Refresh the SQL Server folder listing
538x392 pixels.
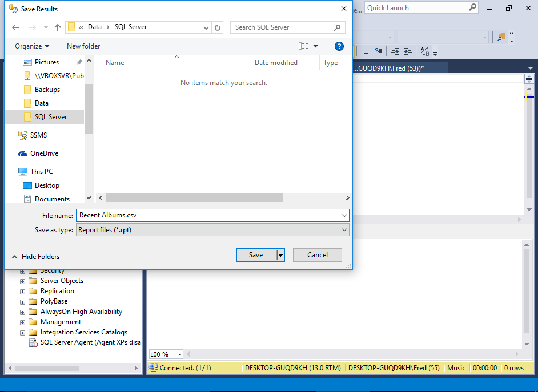click(218, 27)
